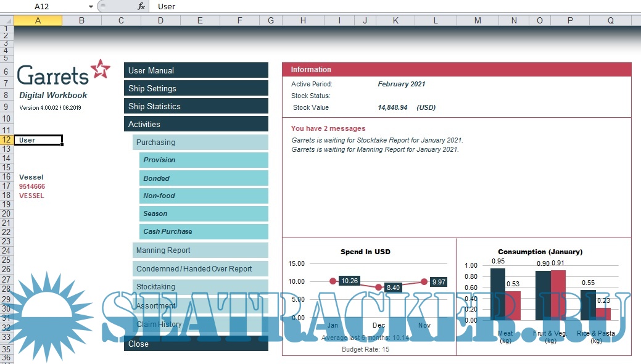The width and height of the screenshot is (641, 364).
Task: Select the Bonded purchasing option
Action: pos(204,178)
